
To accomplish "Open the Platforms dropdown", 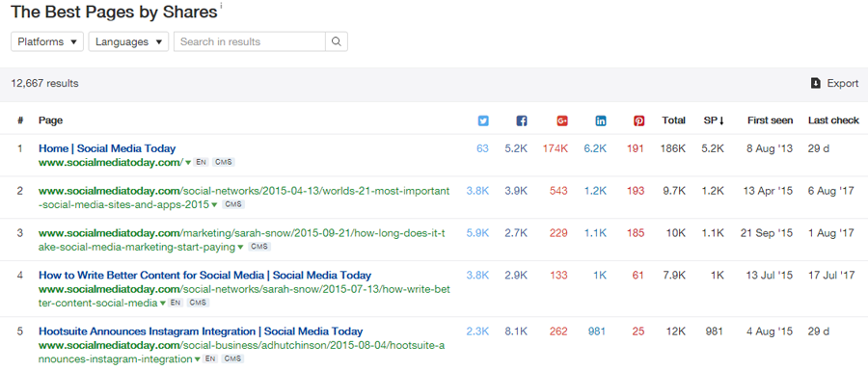I will pyautogui.click(x=47, y=41).
